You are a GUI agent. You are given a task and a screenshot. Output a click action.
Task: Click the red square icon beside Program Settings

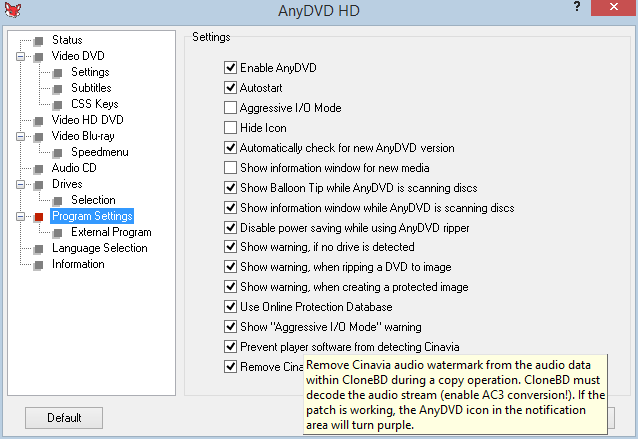click(x=39, y=217)
